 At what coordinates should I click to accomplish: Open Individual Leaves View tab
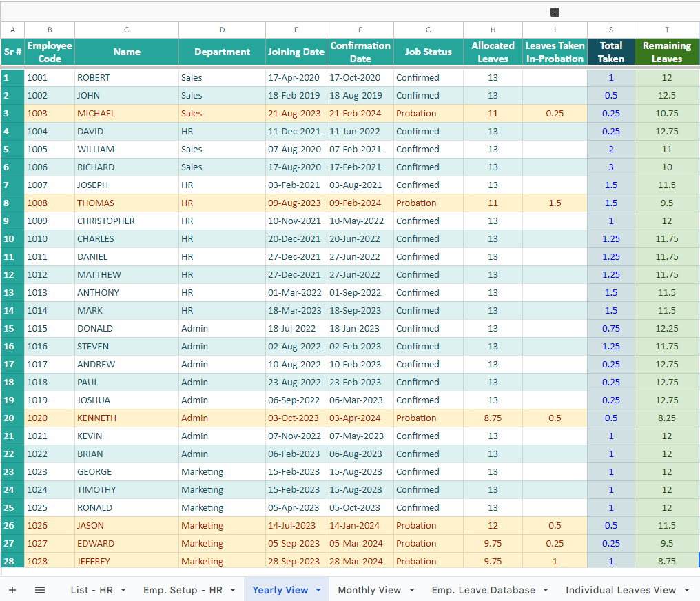[621, 590]
